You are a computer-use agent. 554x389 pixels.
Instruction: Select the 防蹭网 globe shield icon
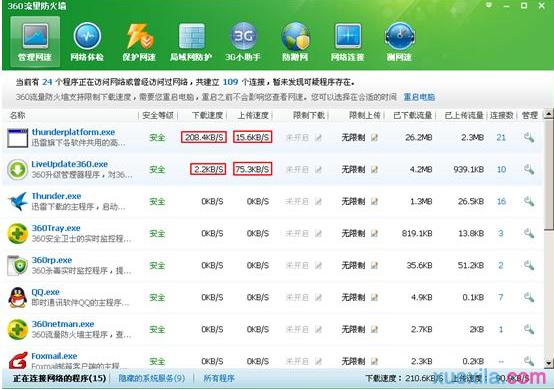[x=295, y=41]
